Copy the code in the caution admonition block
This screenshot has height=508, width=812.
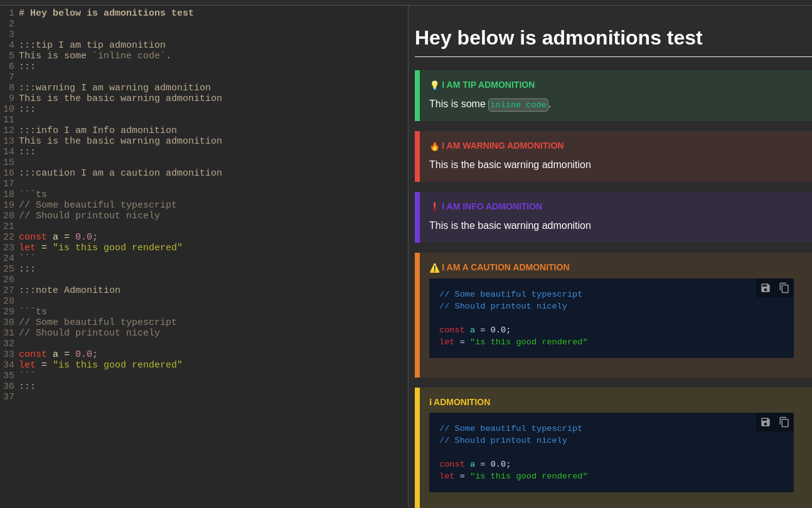click(x=784, y=288)
